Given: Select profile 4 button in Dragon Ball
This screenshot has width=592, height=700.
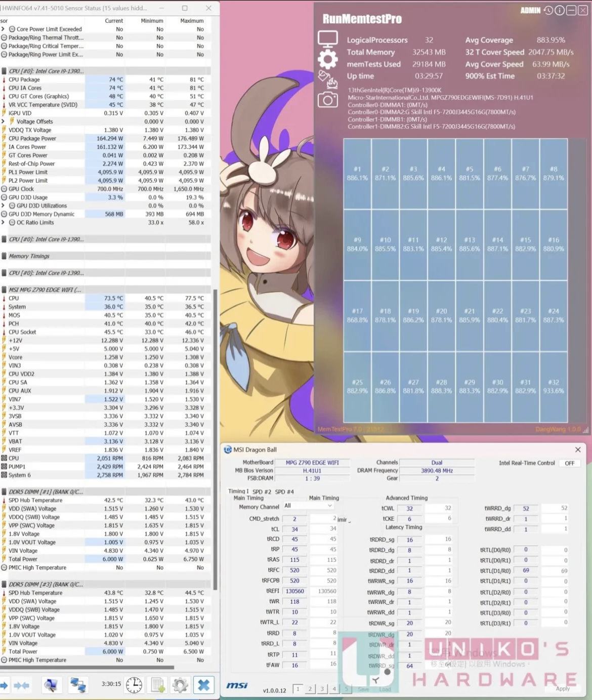Looking at the screenshot, I should coord(334,689).
